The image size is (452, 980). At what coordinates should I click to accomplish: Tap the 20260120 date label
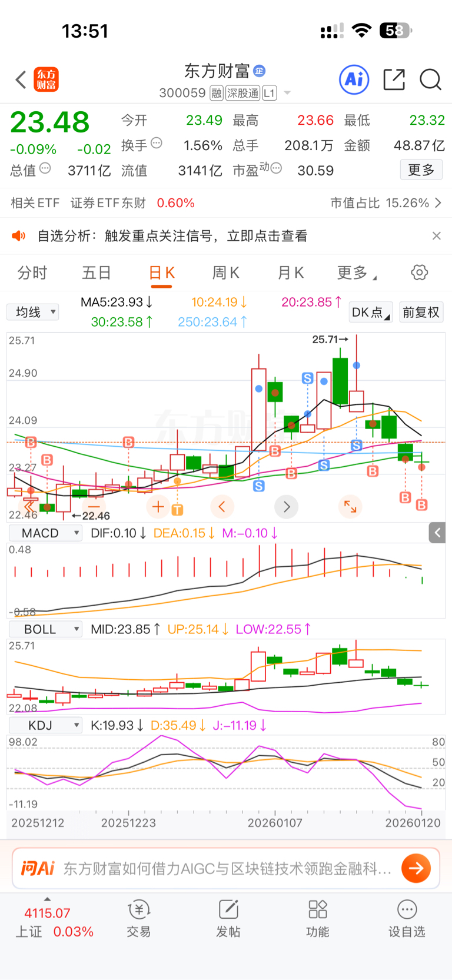(413, 823)
